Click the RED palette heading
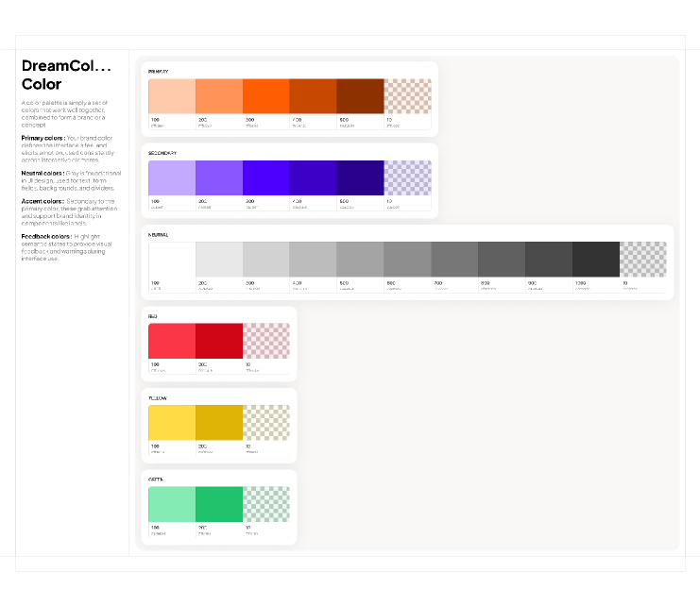The height and width of the screenshot is (606, 700). click(153, 316)
